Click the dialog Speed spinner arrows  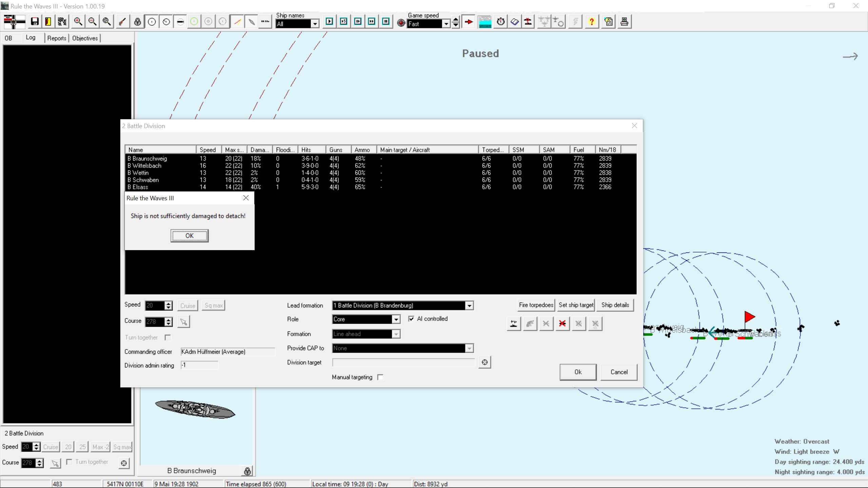pos(169,305)
